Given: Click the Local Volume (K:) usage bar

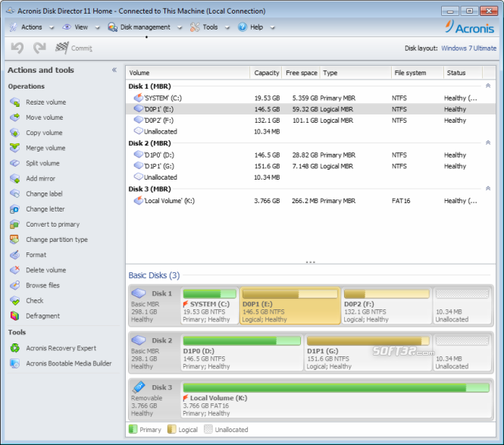Looking at the screenshot, I should [337, 388].
